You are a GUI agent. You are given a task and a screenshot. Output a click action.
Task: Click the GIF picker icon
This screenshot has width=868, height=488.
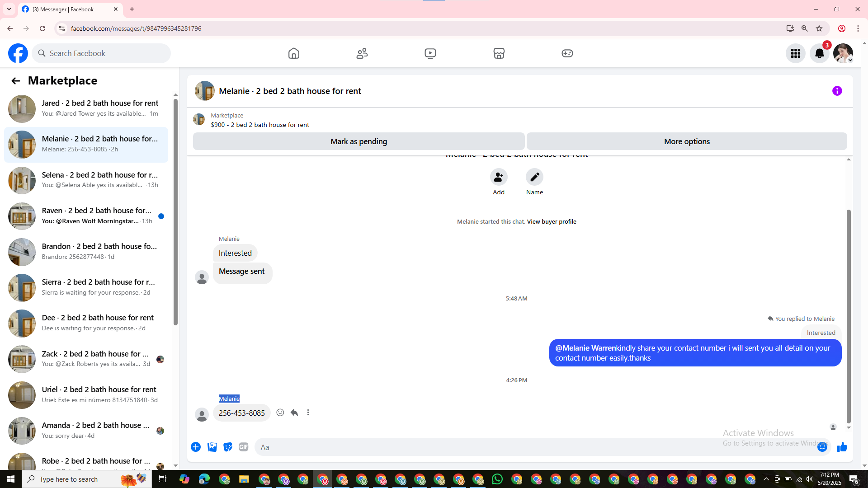(244, 447)
